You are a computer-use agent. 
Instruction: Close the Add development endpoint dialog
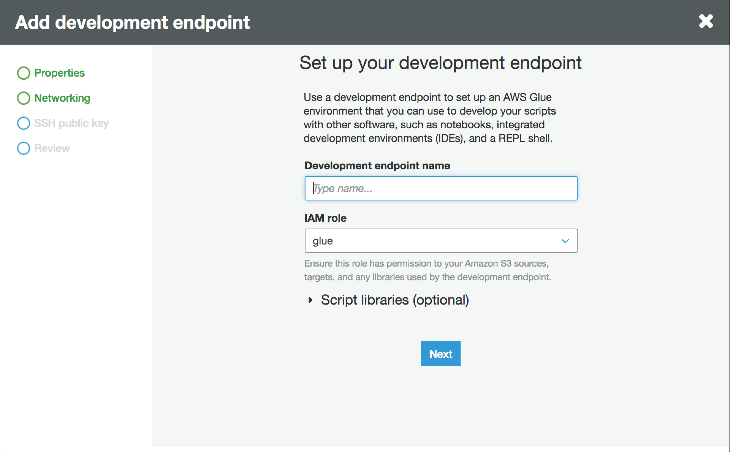click(706, 21)
